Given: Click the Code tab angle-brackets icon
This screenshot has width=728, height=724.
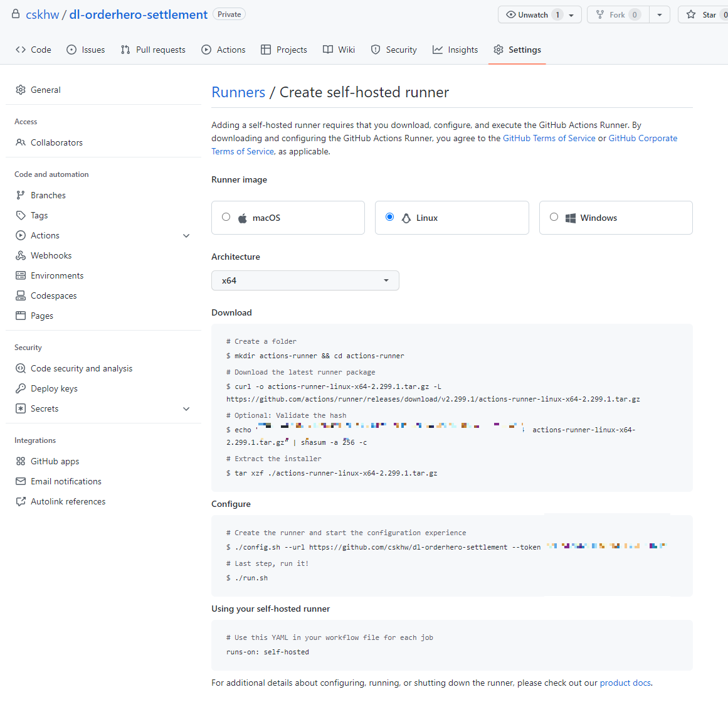Looking at the screenshot, I should coord(21,50).
